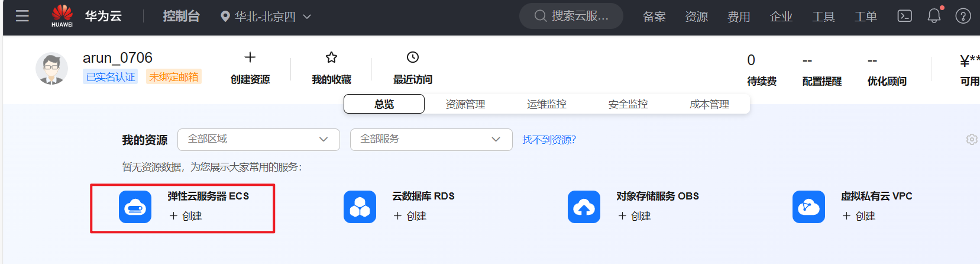Screen dimensions: 980x264
Task: Open 云数据库 RDS service title
Action: [x=423, y=196]
